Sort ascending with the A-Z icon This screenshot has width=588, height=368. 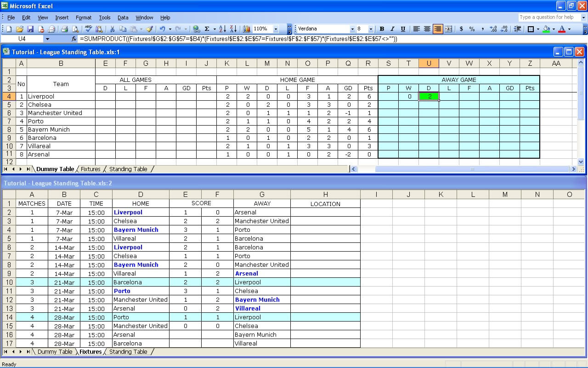tap(222, 29)
